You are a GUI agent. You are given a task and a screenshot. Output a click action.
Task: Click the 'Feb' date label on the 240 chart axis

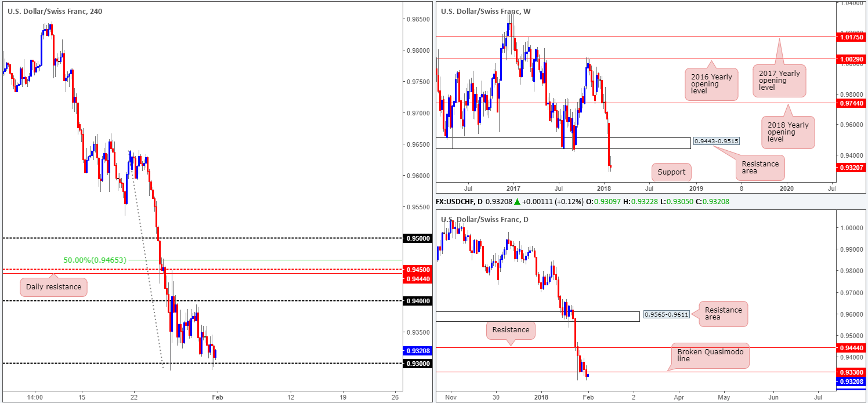[217, 397]
